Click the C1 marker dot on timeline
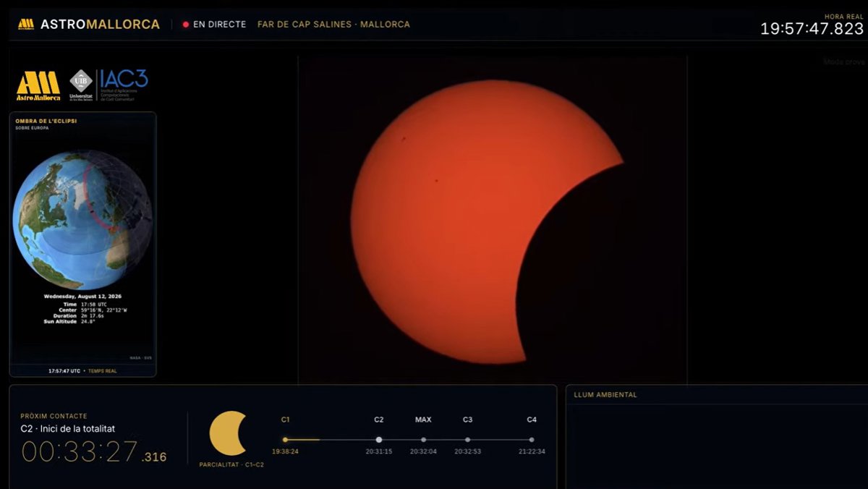Screen dimensions: 868x489 [285, 439]
